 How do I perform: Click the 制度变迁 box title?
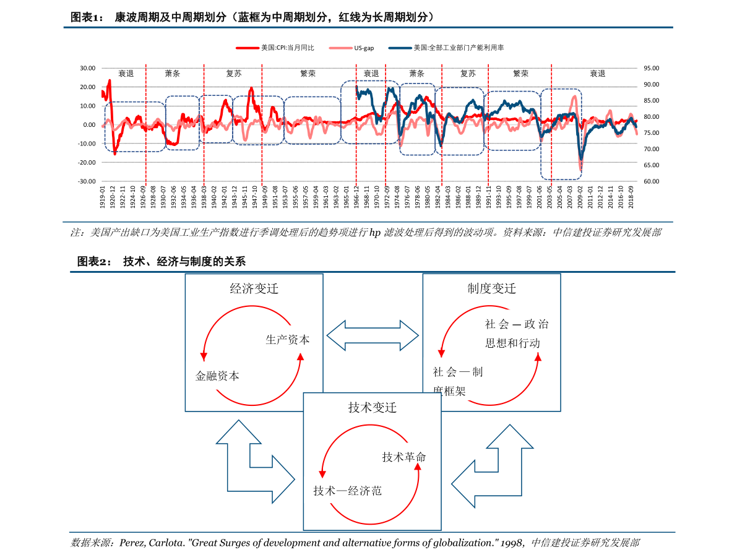[491, 288]
